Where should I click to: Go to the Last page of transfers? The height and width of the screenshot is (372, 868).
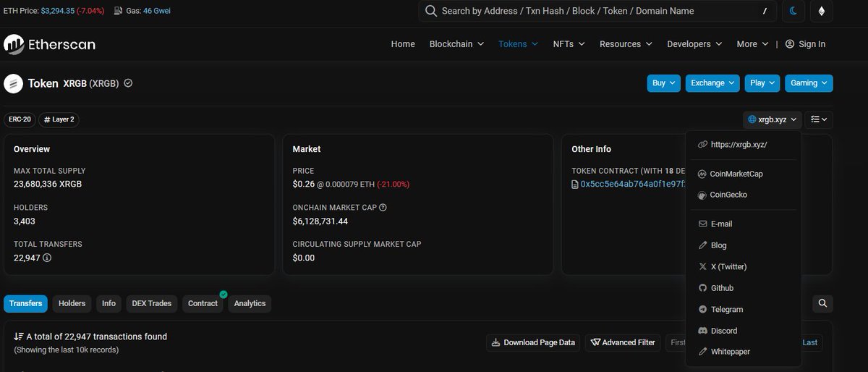pos(810,342)
